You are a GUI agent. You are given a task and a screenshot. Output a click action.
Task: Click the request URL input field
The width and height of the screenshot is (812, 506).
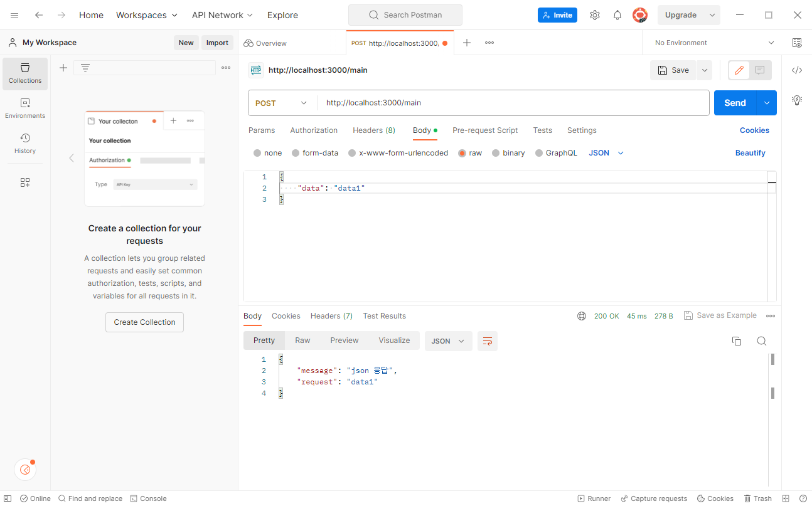[x=513, y=103]
